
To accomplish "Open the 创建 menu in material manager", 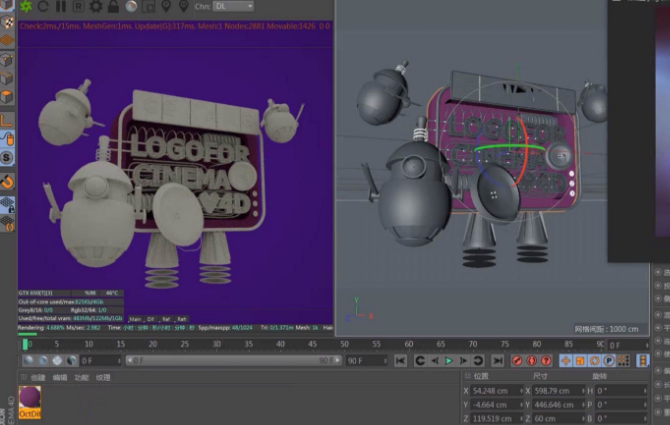I will pyautogui.click(x=38, y=378).
